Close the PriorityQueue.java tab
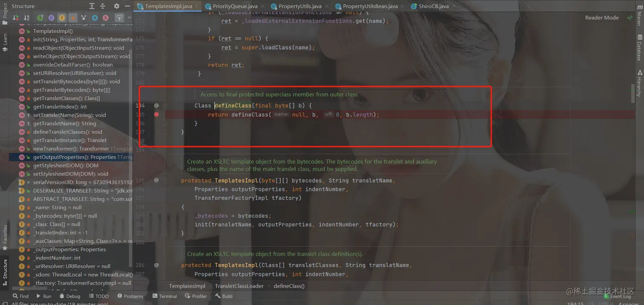 click(262, 6)
